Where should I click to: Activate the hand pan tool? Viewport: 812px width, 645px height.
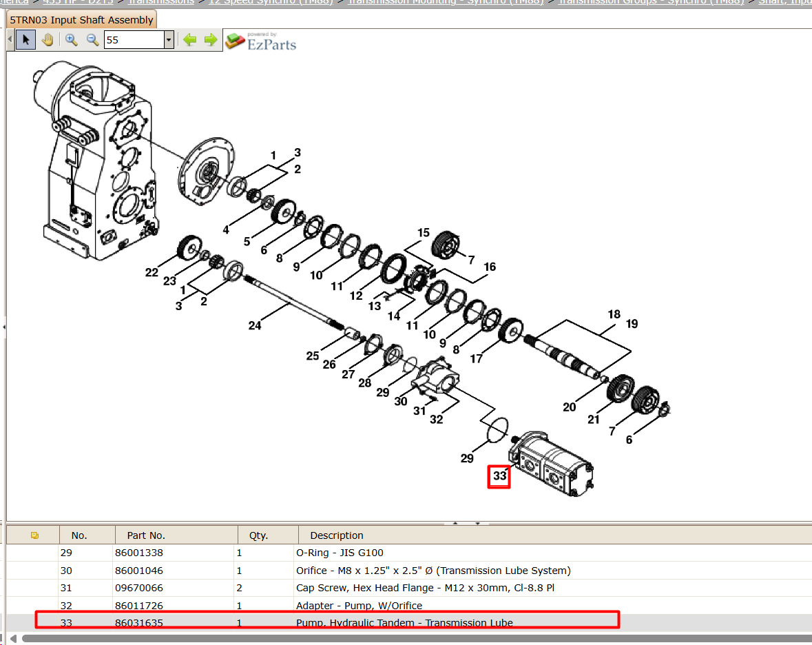(48, 40)
